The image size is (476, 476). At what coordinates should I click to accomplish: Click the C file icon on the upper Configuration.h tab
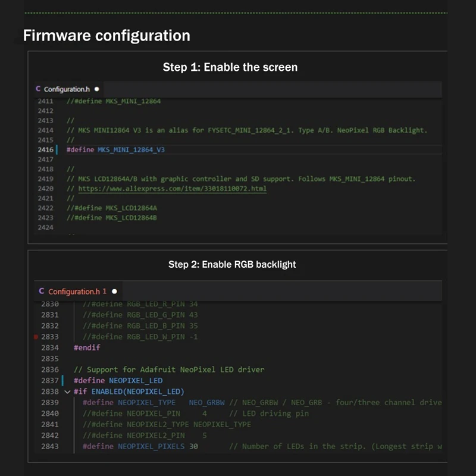pyautogui.click(x=38, y=89)
